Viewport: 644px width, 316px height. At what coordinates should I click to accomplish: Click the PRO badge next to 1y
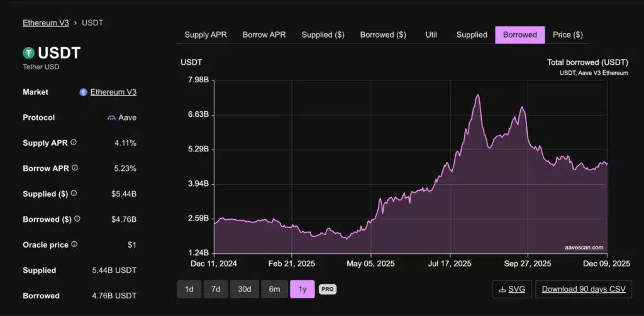coord(327,290)
